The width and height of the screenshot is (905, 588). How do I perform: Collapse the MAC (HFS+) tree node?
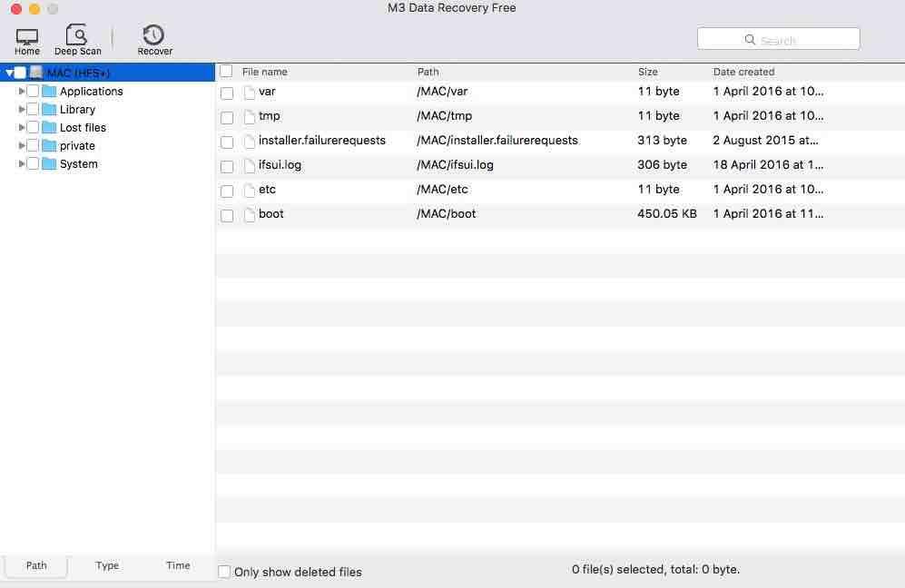9,73
